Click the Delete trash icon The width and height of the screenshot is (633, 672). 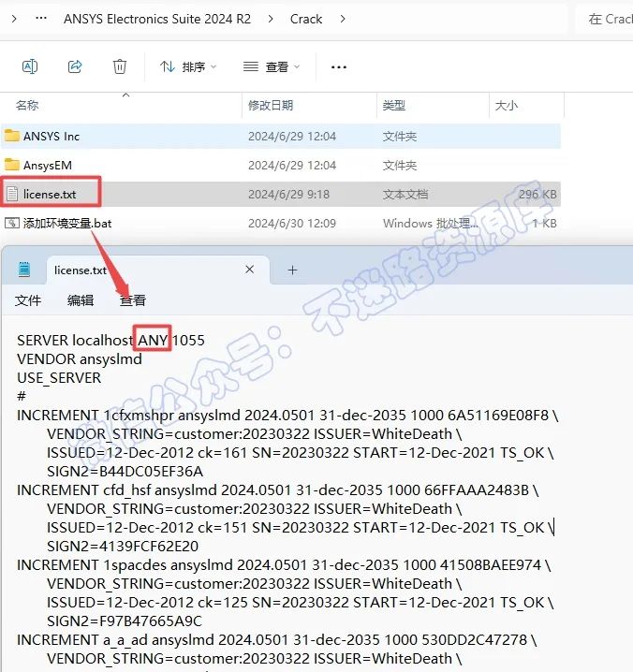(120, 66)
